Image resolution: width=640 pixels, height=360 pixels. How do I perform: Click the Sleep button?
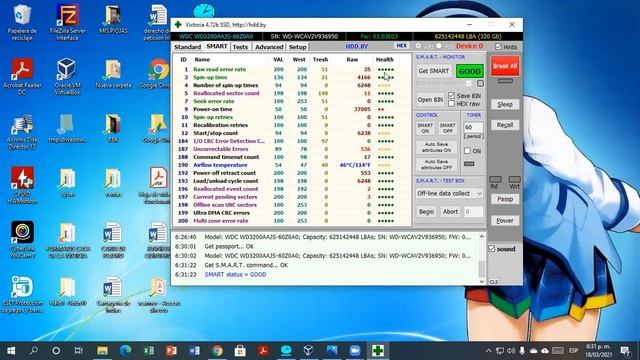[505, 104]
